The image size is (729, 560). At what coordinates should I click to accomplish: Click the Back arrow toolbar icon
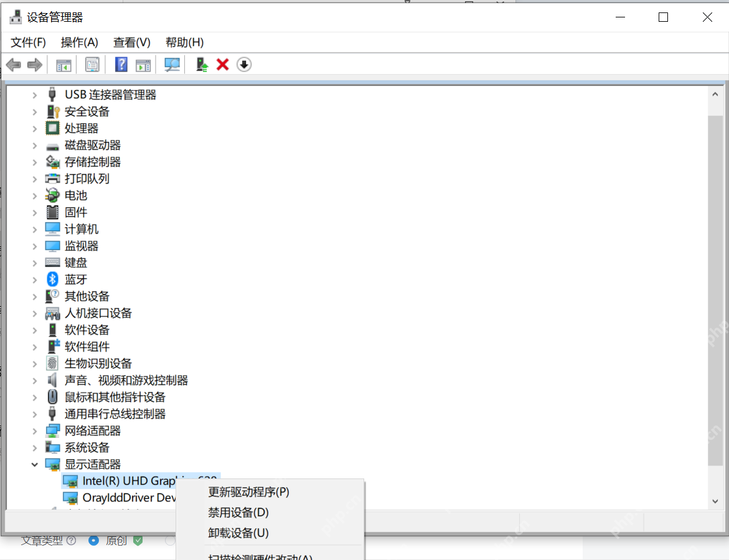pyautogui.click(x=14, y=65)
